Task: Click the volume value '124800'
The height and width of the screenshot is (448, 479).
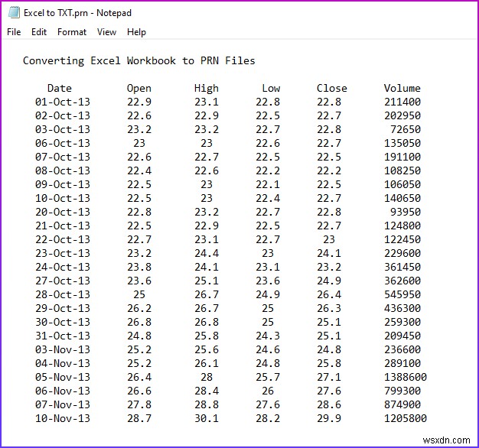Action: pyautogui.click(x=402, y=226)
